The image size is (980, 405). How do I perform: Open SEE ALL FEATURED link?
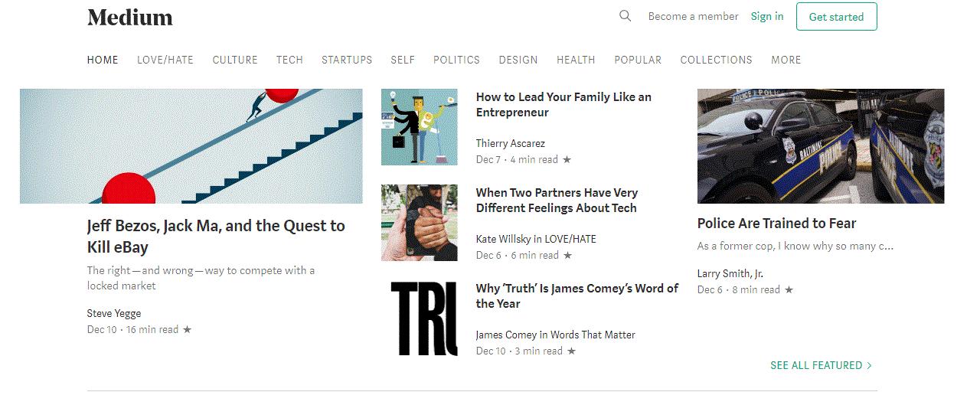coord(821,366)
